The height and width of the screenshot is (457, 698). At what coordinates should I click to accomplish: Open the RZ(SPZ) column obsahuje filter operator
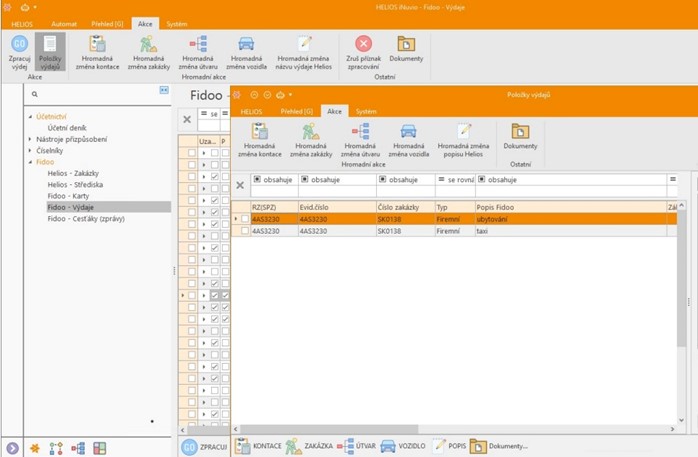point(273,180)
